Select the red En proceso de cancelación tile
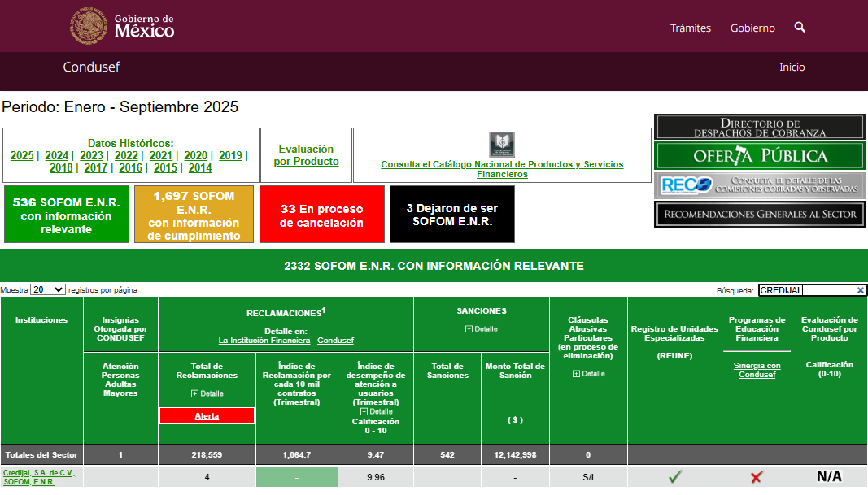868x495 pixels. click(321, 215)
